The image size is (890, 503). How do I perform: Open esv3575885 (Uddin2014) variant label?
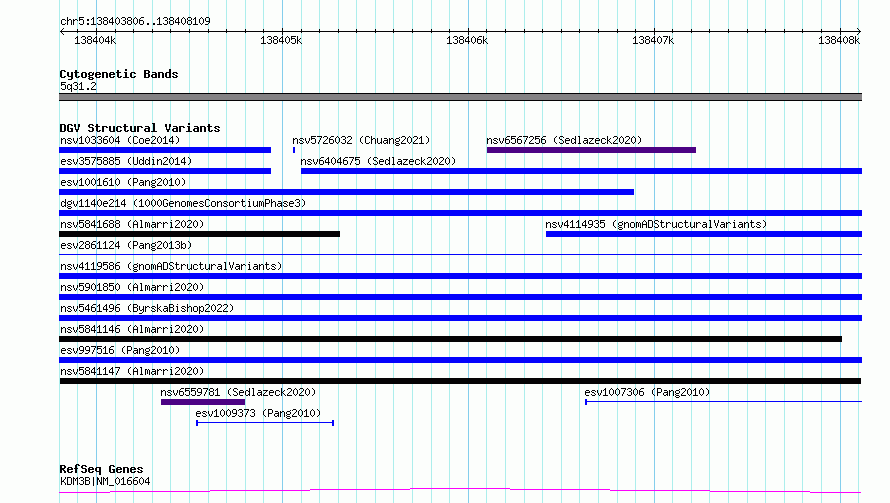[x=126, y=161]
